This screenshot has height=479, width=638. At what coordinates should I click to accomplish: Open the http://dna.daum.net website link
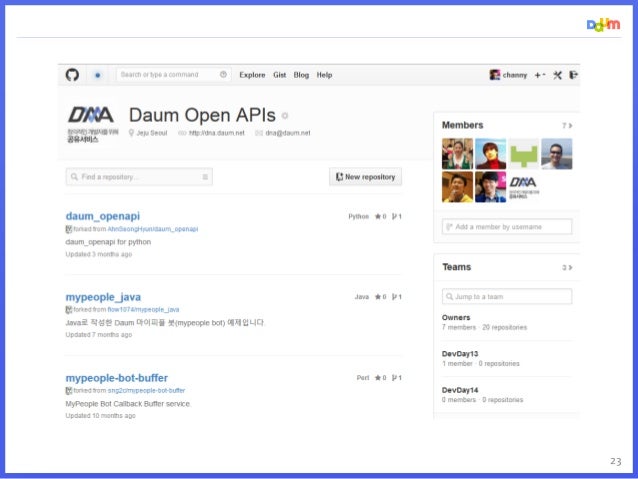(x=217, y=133)
